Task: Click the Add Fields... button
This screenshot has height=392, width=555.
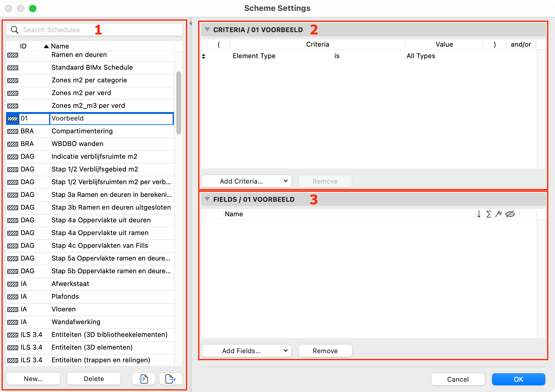Action: pos(241,351)
